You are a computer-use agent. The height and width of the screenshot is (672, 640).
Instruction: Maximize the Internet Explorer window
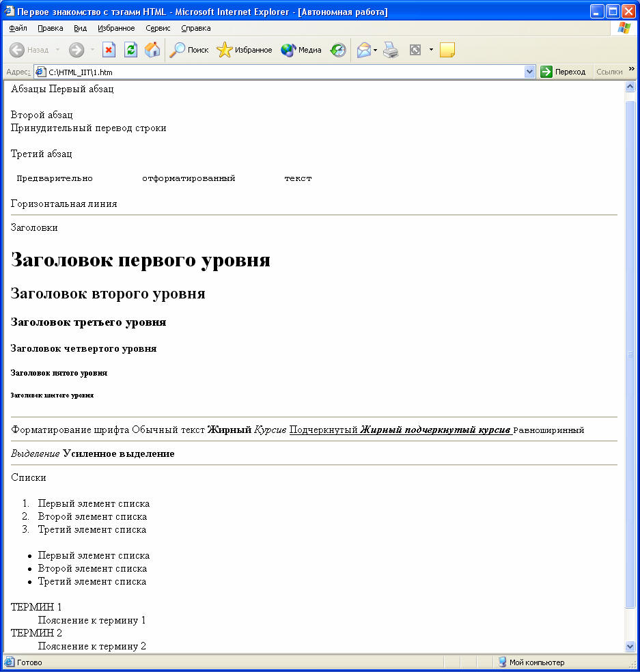tap(613, 12)
